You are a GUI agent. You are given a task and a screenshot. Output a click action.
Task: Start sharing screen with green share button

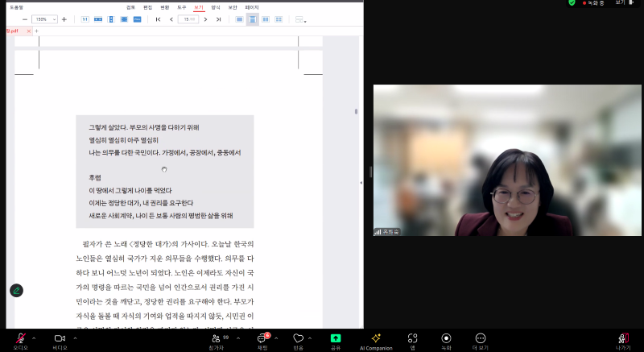click(x=336, y=338)
